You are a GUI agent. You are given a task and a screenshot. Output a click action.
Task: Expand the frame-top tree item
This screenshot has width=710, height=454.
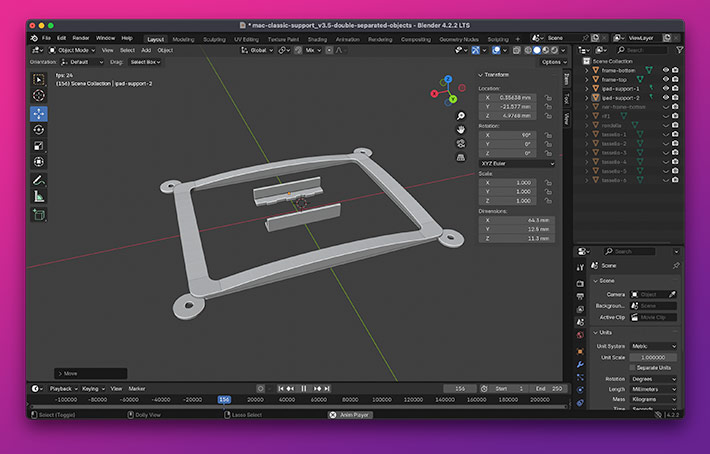[587, 79]
